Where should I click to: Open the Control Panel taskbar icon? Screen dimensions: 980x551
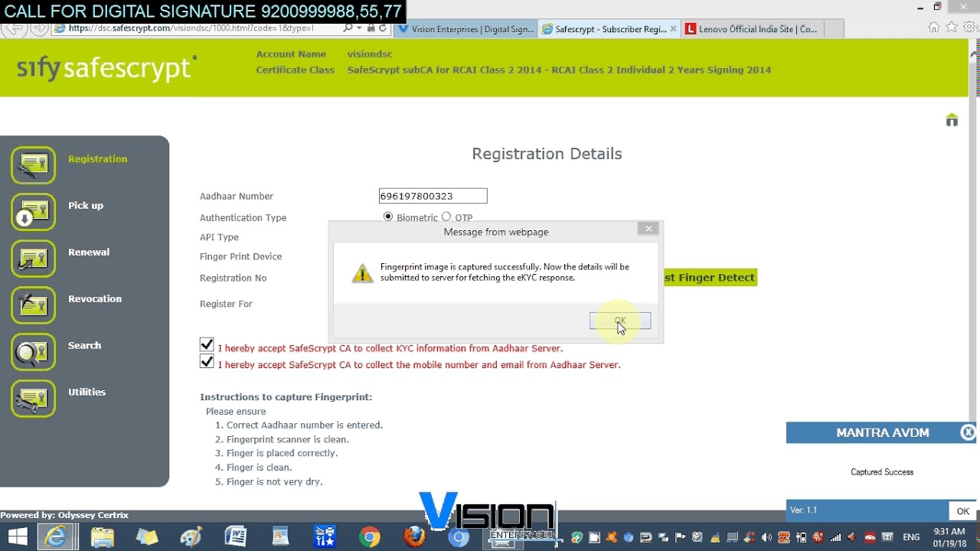click(x=325, y=536)
